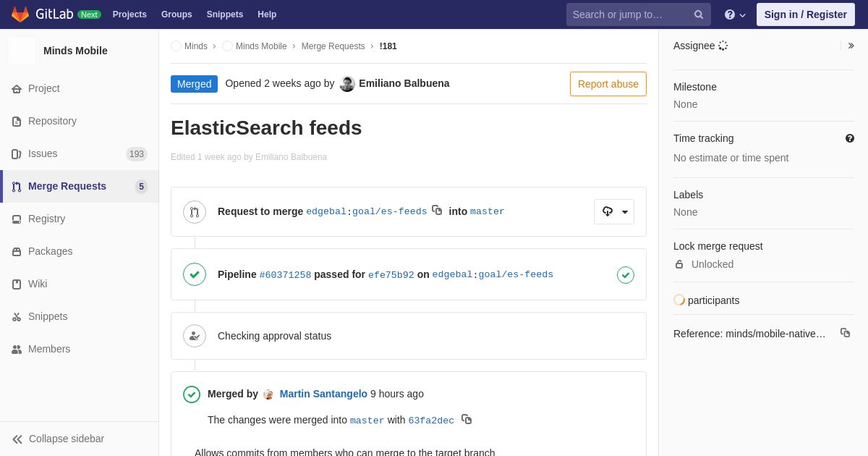Click the Labels heading
Viewport: 868px width, 456px height.
click(688, 195)
